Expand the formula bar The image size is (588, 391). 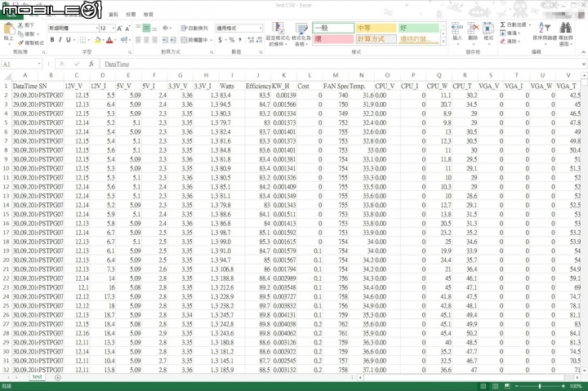583,64
